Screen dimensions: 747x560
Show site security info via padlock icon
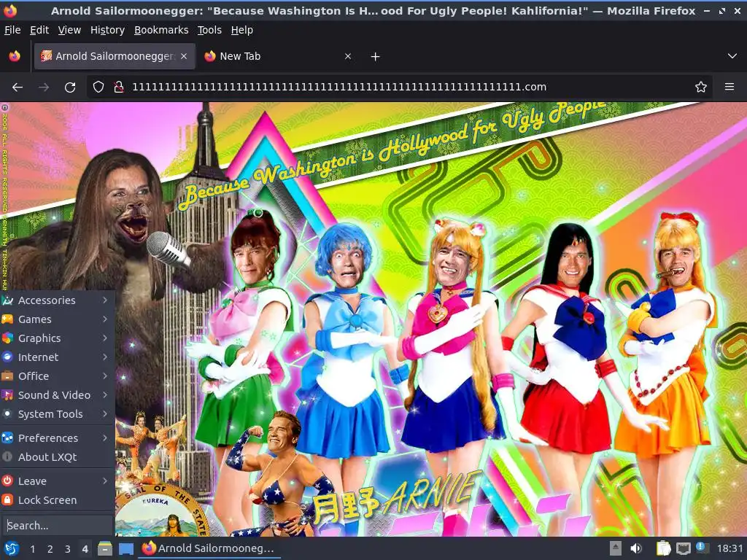118,87
